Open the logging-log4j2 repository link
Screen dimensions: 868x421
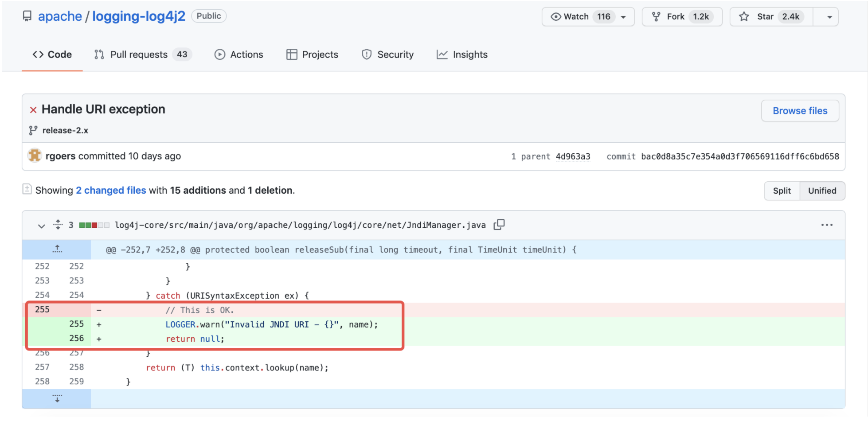pos(139,16)
